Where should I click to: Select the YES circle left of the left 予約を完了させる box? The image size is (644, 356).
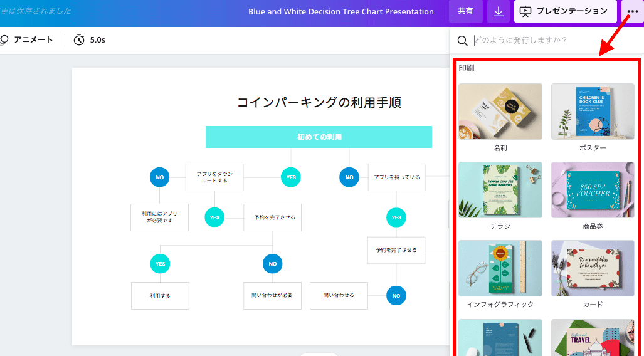[215, 217]
